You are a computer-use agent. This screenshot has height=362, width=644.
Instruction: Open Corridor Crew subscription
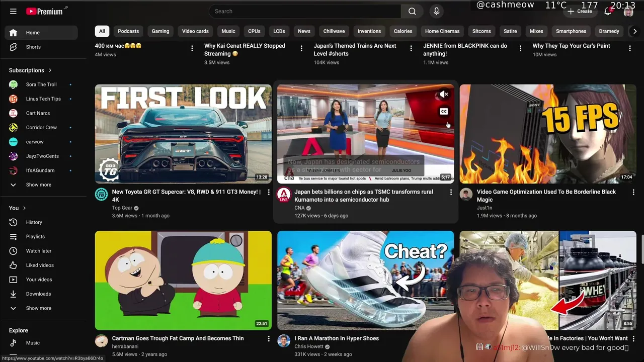tap(41, 128)
